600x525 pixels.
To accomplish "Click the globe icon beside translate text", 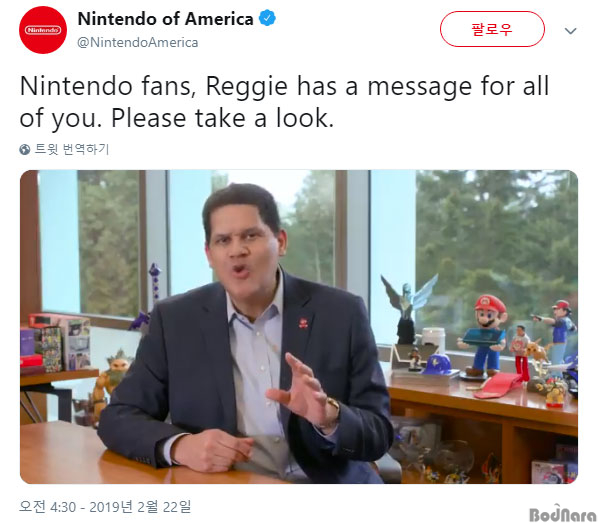I will click(x=24, y=149).
